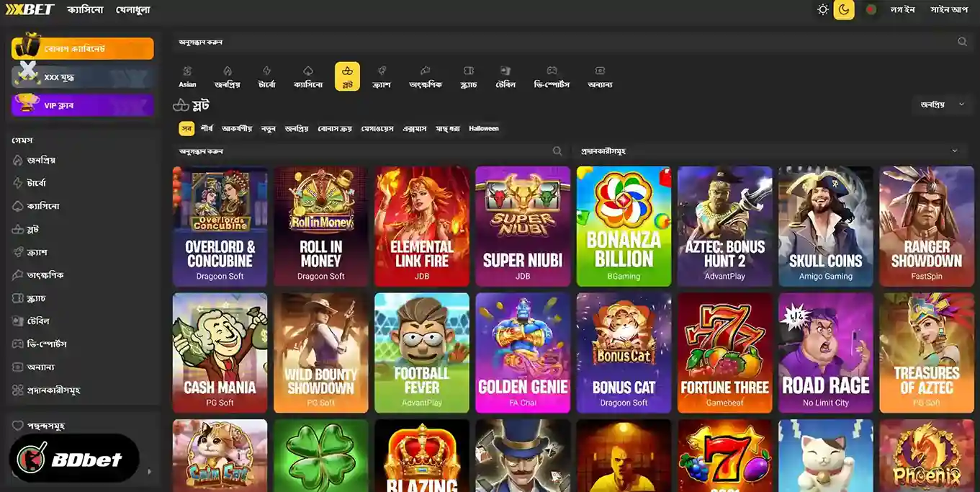Image resolution: width=980 pixels, height=492 pixels.
Task: Open ক্র্যাশ in the sidebar
Action: coord(37,252)
